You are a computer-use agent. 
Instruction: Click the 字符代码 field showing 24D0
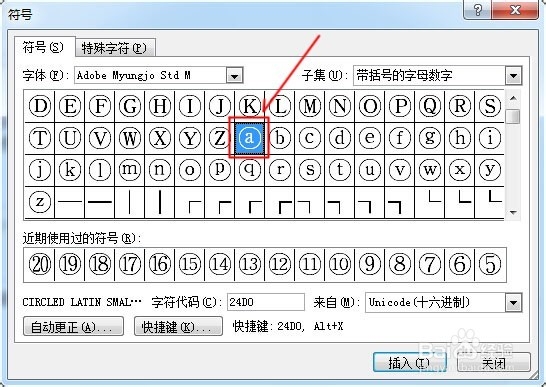(x=266, y=302)
